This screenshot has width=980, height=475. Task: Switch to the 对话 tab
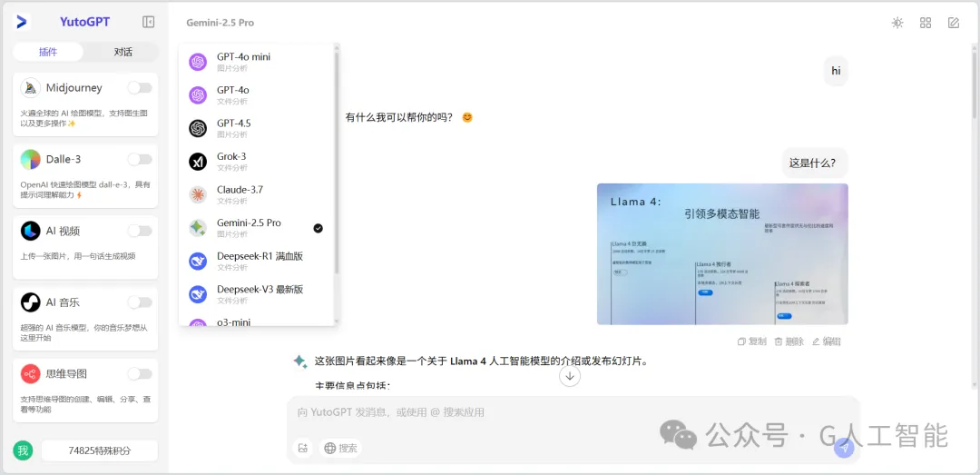tap(123, 52)
